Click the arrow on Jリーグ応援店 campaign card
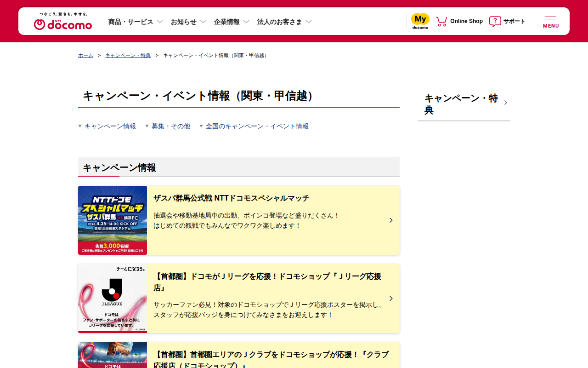The image size is (588, 368). (391, 299)
